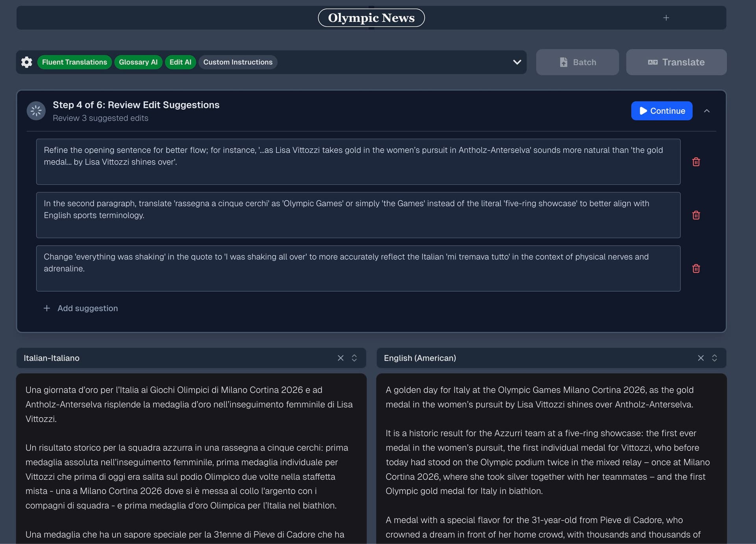The width and height of the screenshot is (756, 544).
Task: Delete the 'rassegna a cinque cerchi' suggestion
Action: (696, 215)
